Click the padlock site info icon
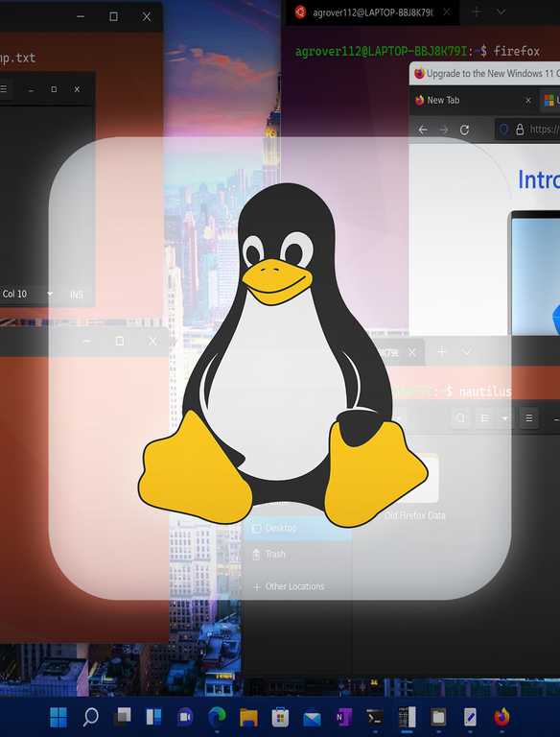The height and width of the screenshot is (737, 560). coord(520,130)
